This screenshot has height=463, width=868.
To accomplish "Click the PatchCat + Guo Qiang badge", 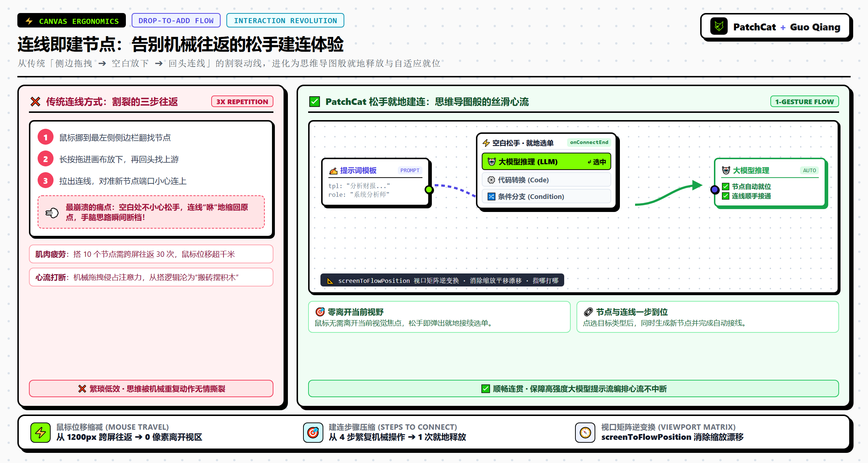I will (775, 26).
